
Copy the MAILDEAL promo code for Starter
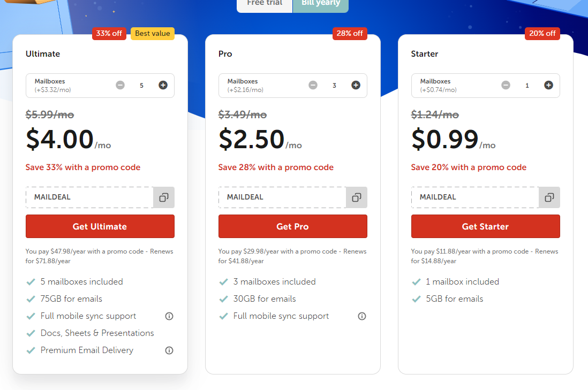[549, 197]
